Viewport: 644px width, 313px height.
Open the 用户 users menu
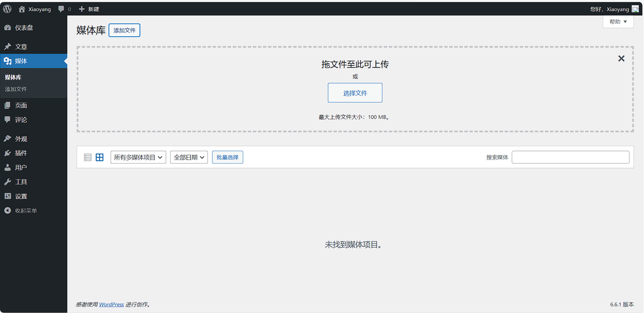[33, 168]
